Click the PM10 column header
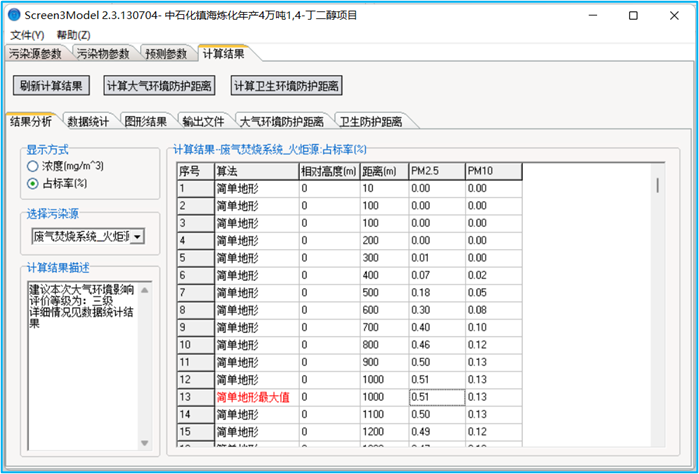The image size is (699, 474). click(493, 171)
